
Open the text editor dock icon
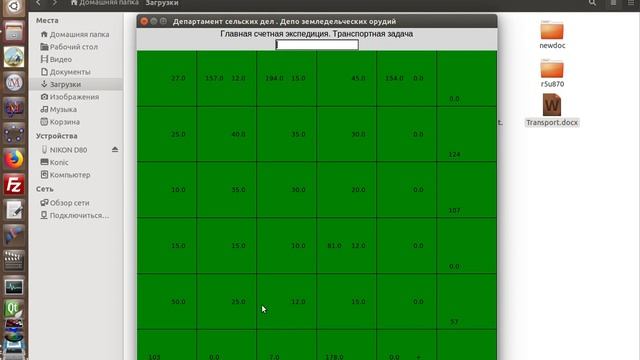(14, 210)
